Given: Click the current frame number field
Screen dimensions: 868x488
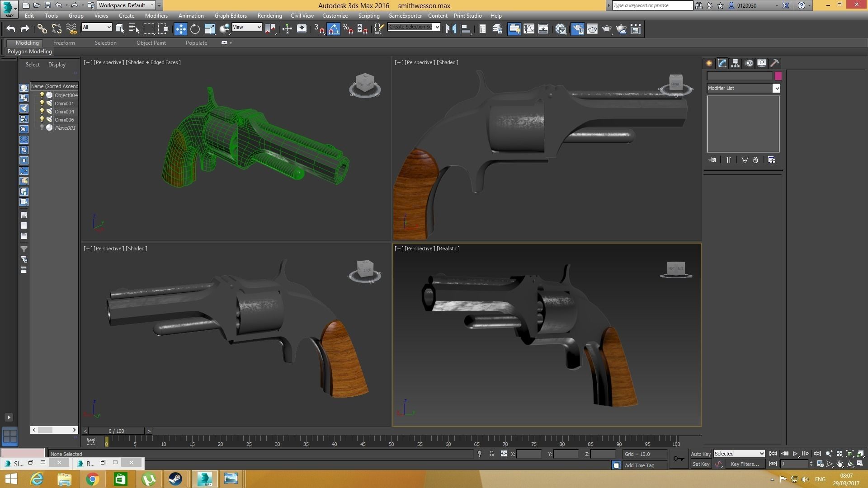Looking at the screenshot, I should tap(794, 464).
